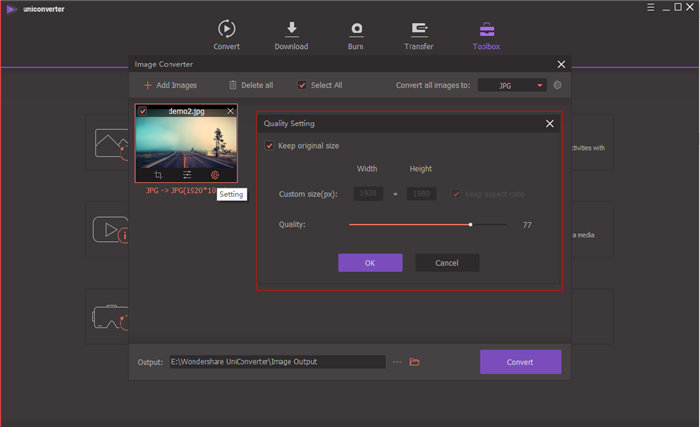Open format settings gear next to JPG dropdown
This screenshot has width=700, height=427.
pyautogui.click(x=557, y=86)
